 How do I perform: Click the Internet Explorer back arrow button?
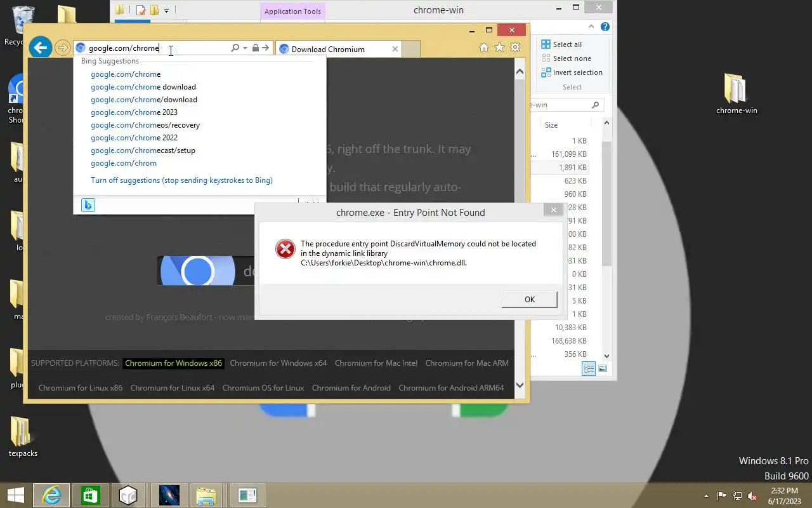pyautogui.click(x=41, y=48)
